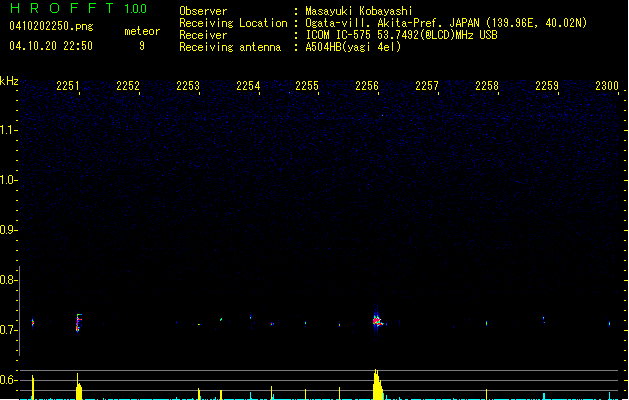This screenshot has width=629, height=400.
Task: Click the 04.10.20 22:50 timestamp
Action: (x=50, y=46)
